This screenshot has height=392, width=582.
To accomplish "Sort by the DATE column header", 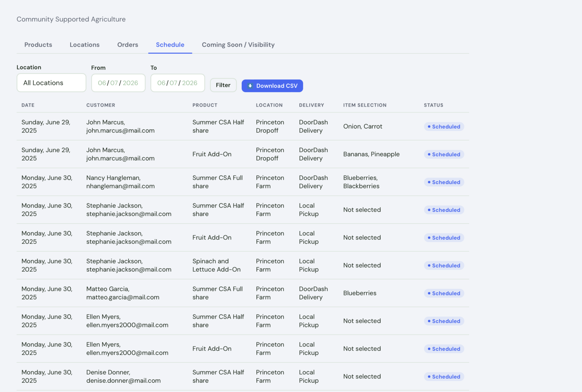I will pos(28,105).
